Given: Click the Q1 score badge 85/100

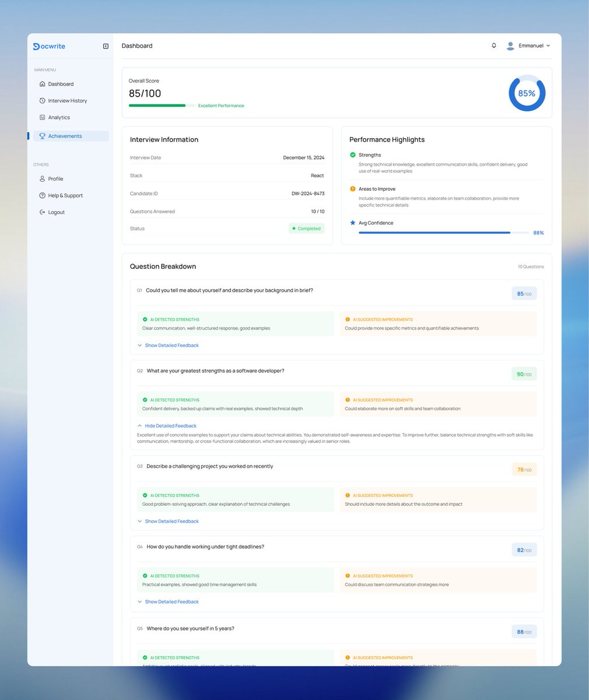Looking at the screenshot, I should [524, 293].
